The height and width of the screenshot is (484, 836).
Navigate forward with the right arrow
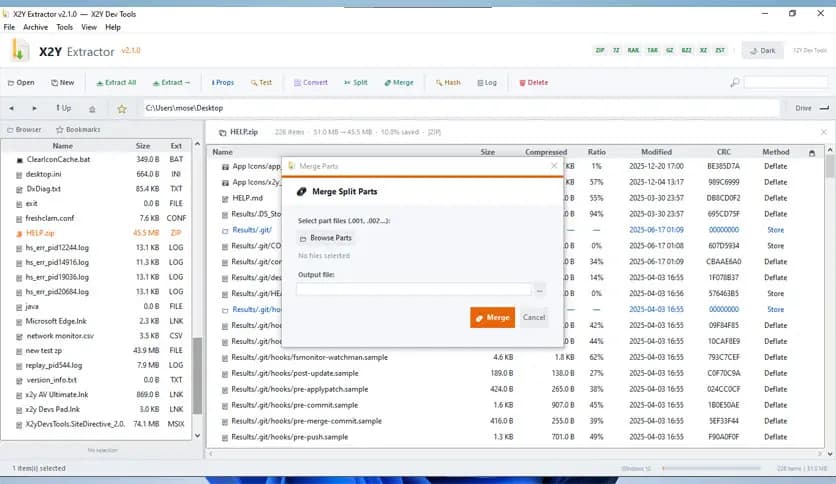pos(34,108)
